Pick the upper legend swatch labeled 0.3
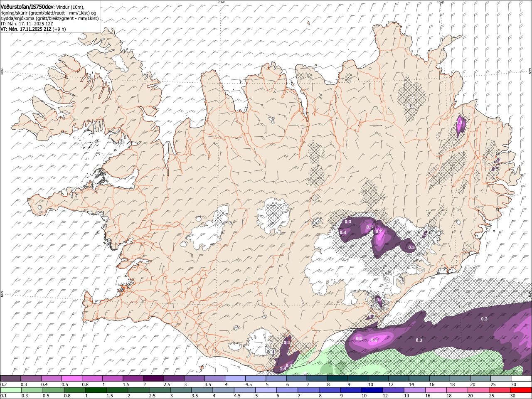The image size is (532, 399). 31,379
